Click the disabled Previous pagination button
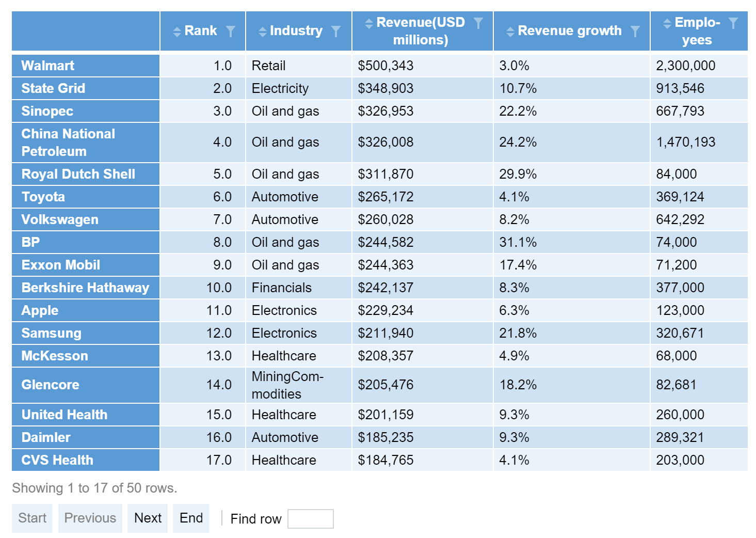756x538 pixels. tap(90, 518)
